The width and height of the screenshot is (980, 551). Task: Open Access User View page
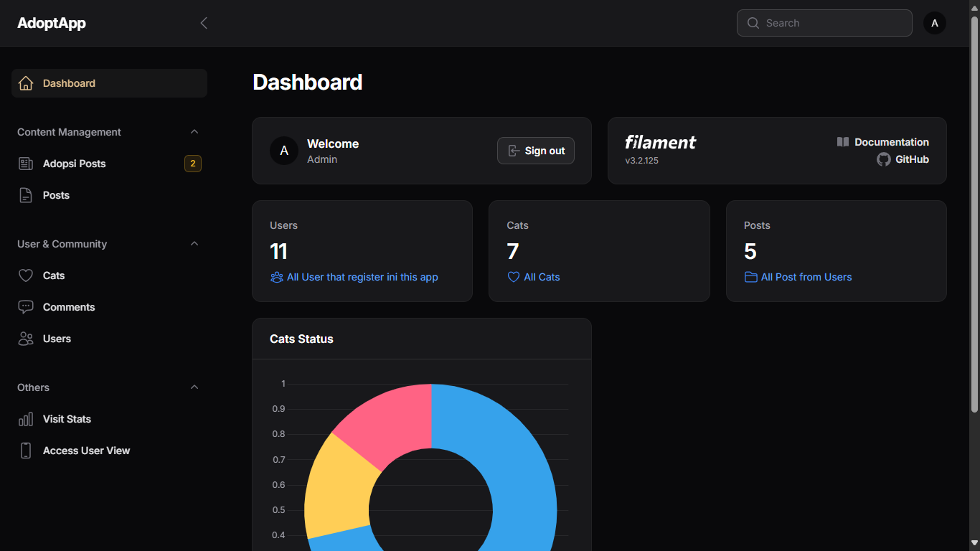click(x=86, y=450)
